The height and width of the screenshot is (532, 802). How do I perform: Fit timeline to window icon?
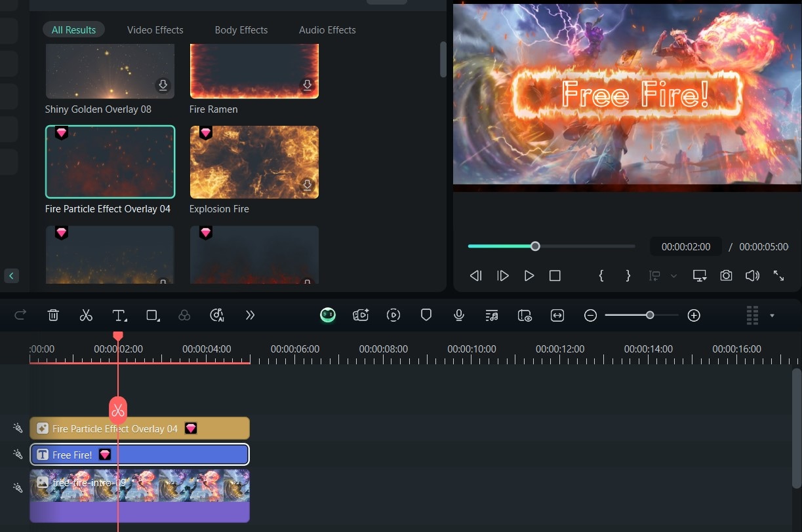click(x=557, y=315)
